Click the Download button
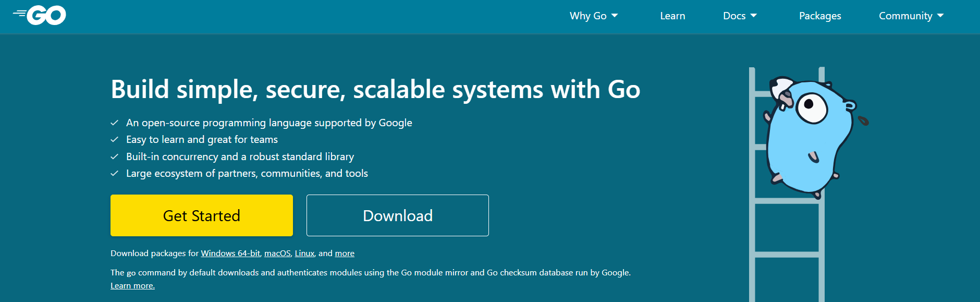This screenshot has height=302, width=980. (398, 215)
